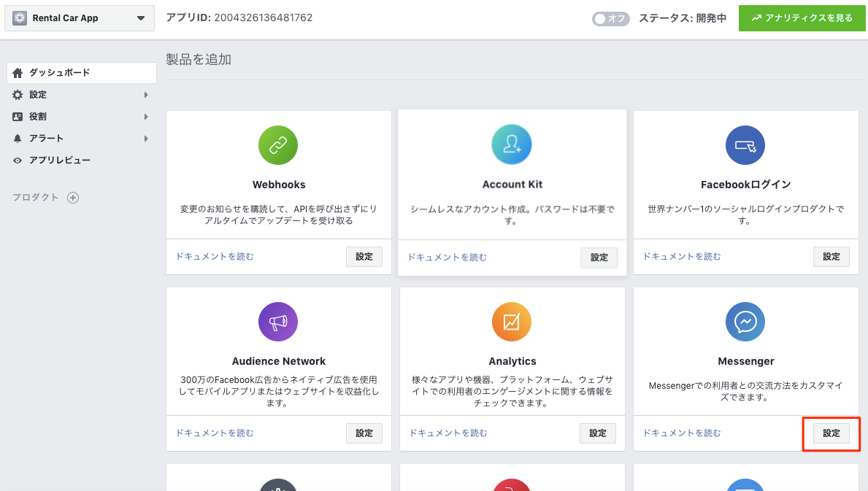Click the dashboard home icon
Viewport: 868px width, 491px height.
[x=18, y=72]
